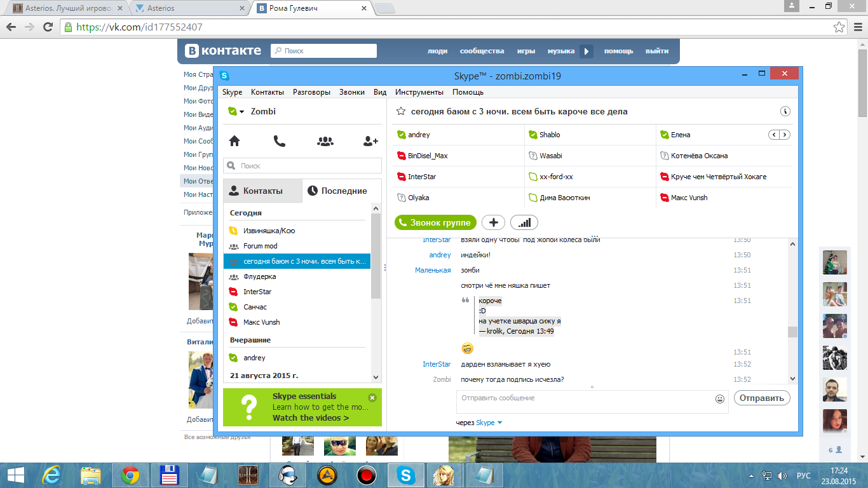Open Skype home view icon
868x488 pixels.
[x=234, y=141]
